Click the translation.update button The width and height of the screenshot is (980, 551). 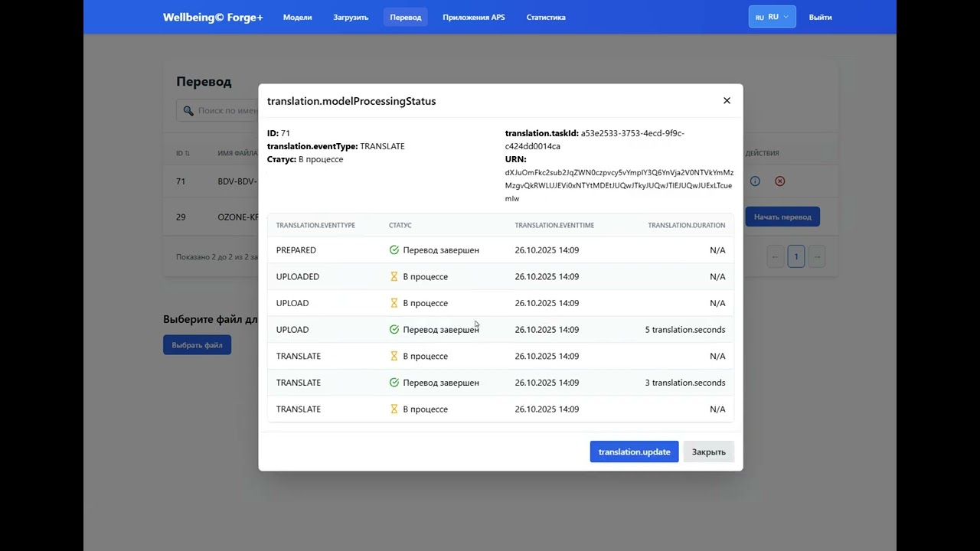634,452
